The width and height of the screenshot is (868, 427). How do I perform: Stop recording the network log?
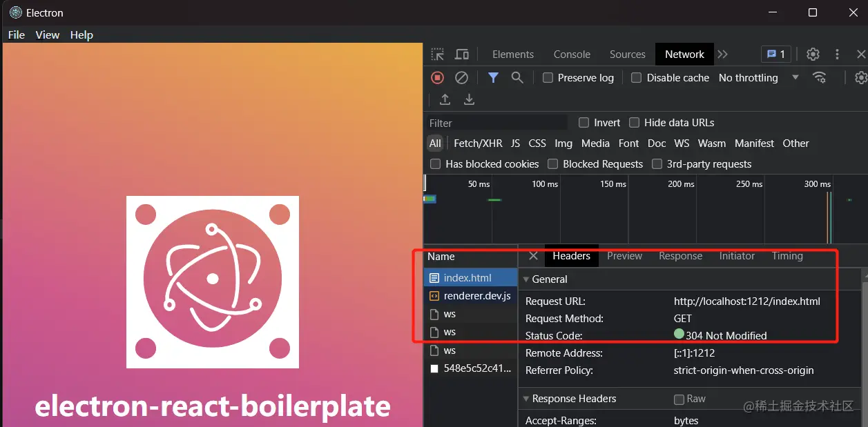point(437,78)
